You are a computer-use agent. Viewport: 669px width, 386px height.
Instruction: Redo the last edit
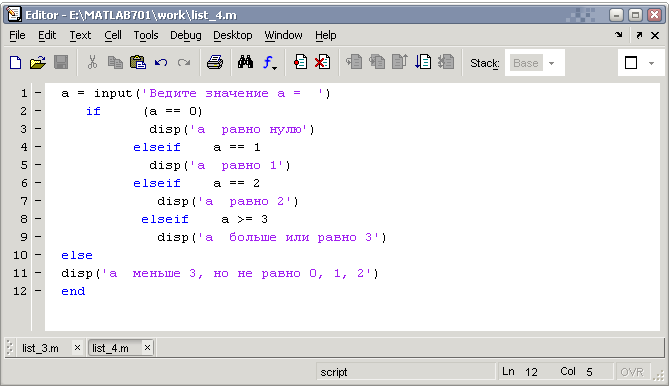coord(184,63)
